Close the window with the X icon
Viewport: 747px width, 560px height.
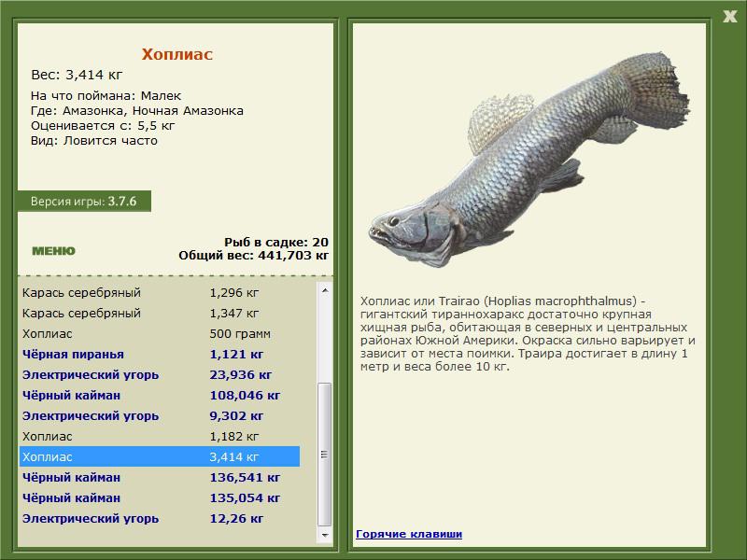point(729,17)
